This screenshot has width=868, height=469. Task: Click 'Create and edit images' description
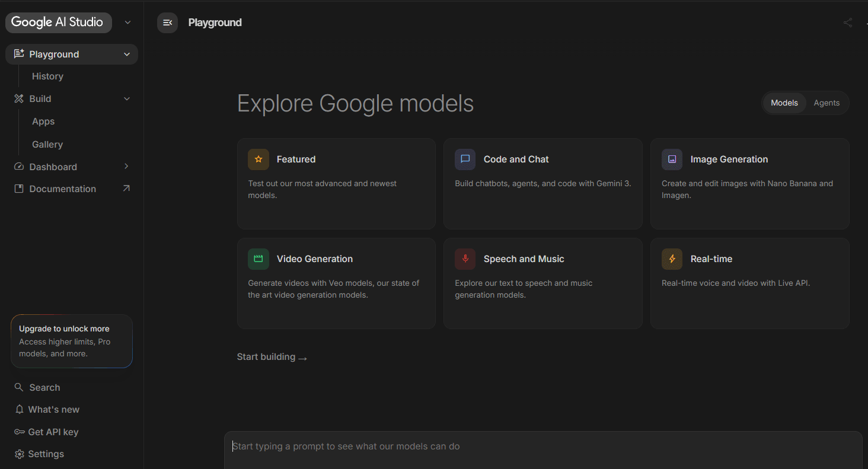tap(747, 189)
